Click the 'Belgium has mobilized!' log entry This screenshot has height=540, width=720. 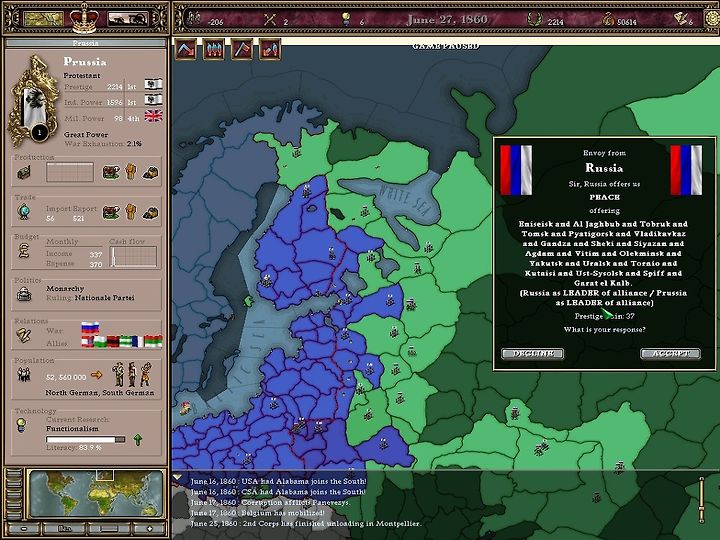point(258,512)
